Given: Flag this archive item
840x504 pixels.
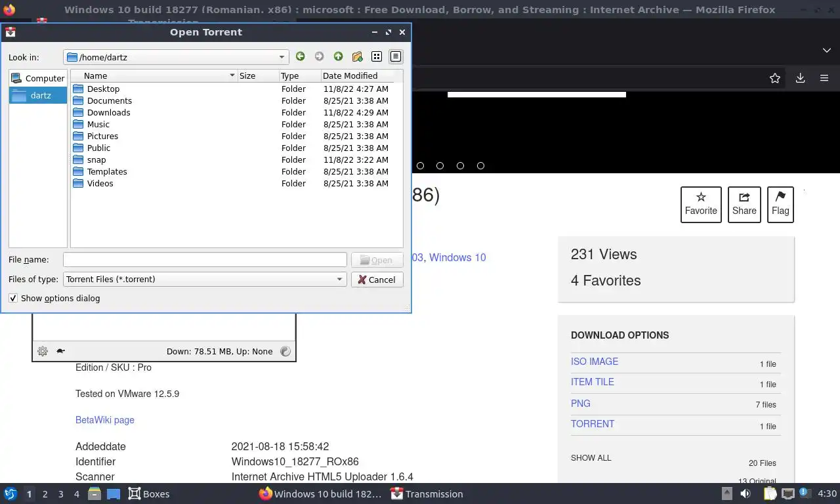Looking at the screenshot, I should [780, 204].
